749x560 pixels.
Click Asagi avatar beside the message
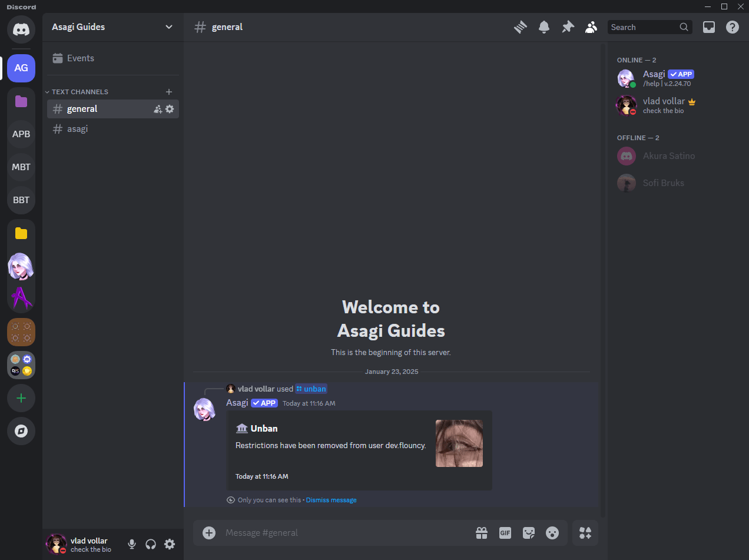[205, 409]
